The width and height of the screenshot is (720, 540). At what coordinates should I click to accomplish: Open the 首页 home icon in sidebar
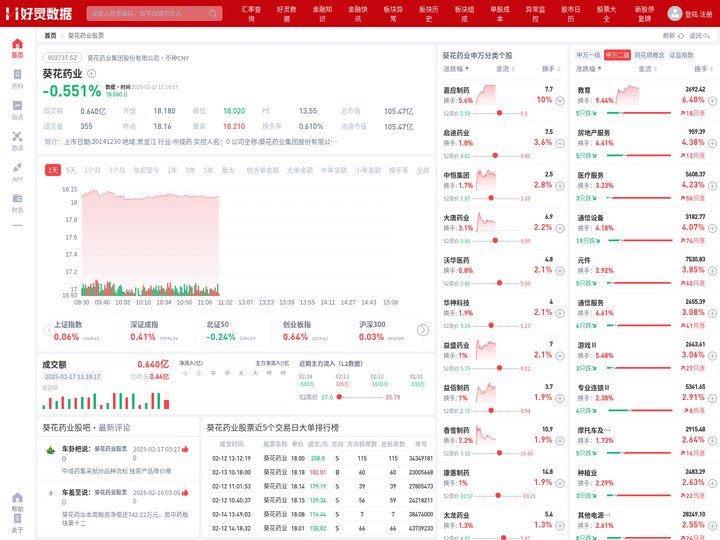coord(17,44)
